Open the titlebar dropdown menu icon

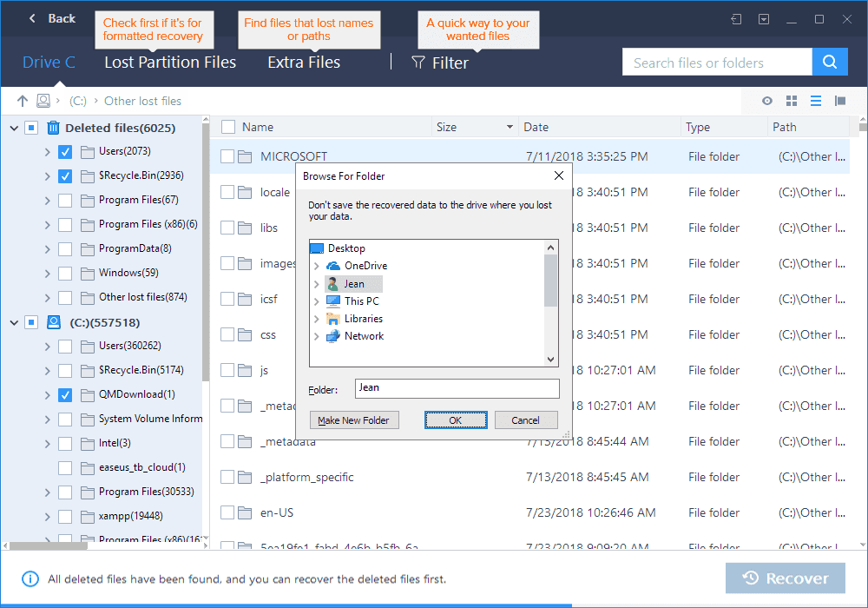point(764,18)
